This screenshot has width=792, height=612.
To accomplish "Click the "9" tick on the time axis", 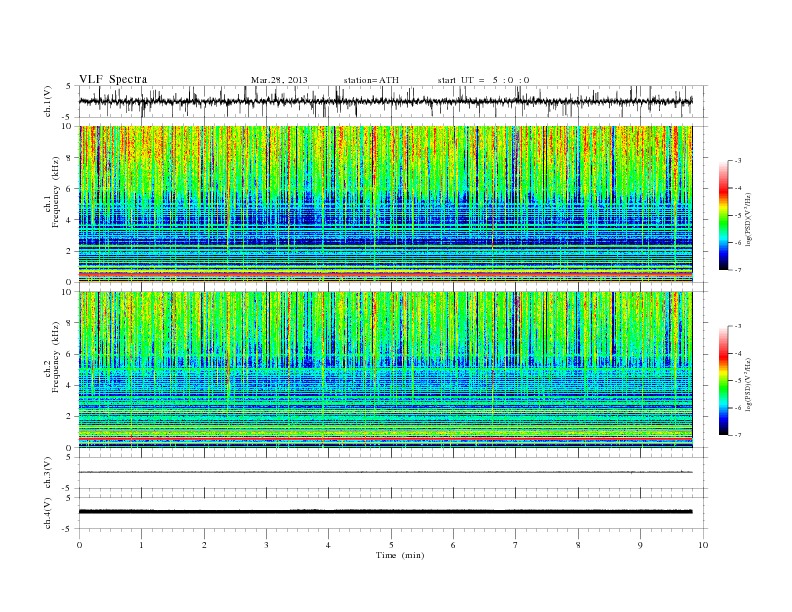I will 641,545.
